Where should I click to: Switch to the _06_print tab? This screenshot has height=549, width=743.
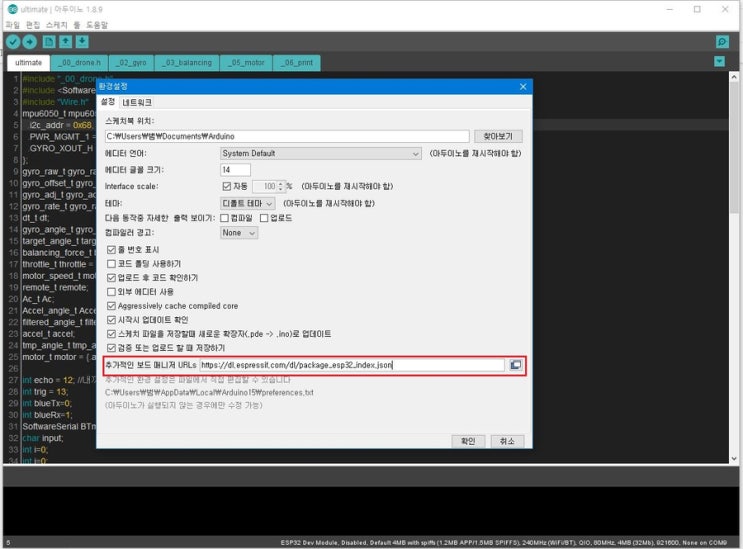pyautogui.click(x=297, y=63)
